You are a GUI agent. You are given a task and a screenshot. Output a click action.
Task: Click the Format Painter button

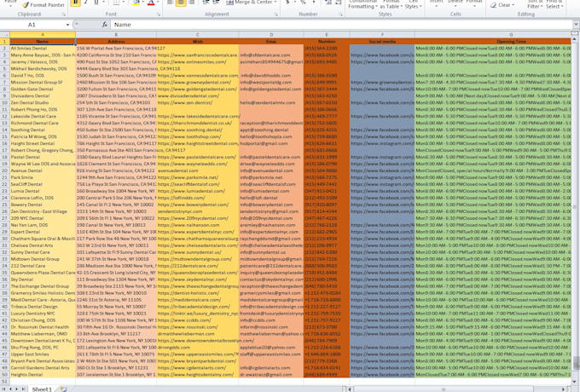click(43, 5)
